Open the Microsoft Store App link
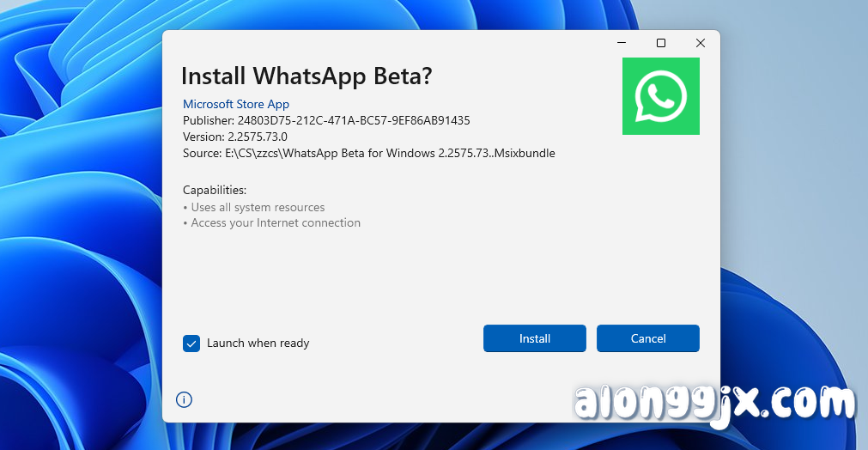 coord(236,104)
